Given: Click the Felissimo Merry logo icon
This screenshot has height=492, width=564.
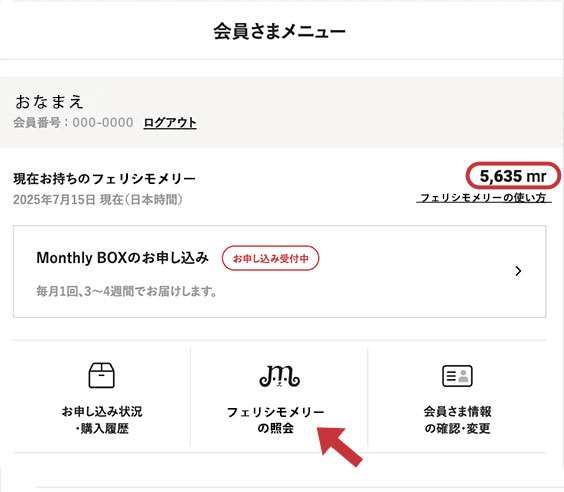Looking at the screenshot, I should click(x=279, y=376).
